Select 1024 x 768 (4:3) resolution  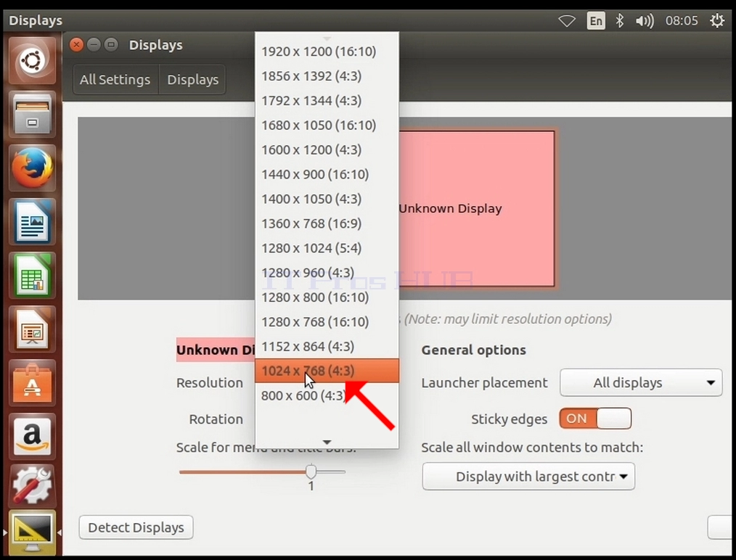tap(327, 371)
